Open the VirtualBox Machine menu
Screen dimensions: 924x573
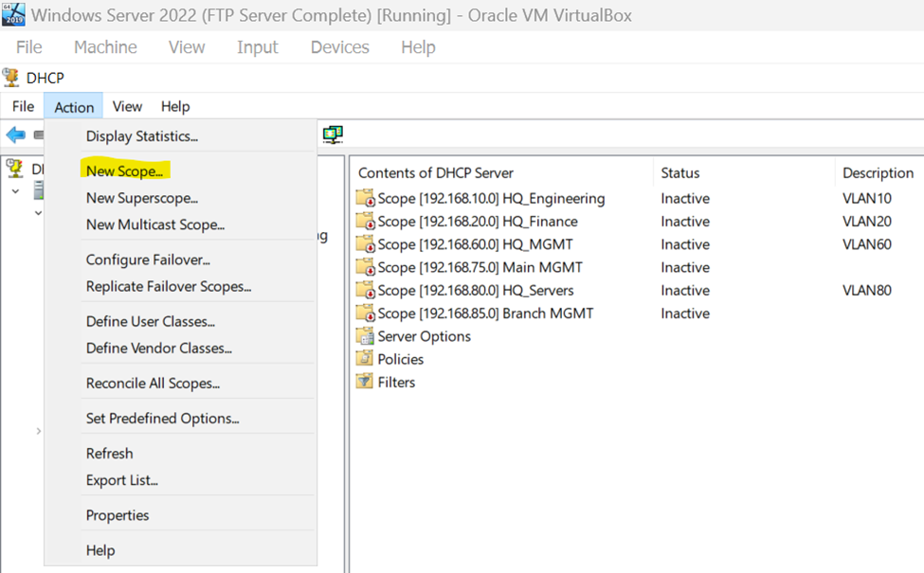[x=105, y=47]
